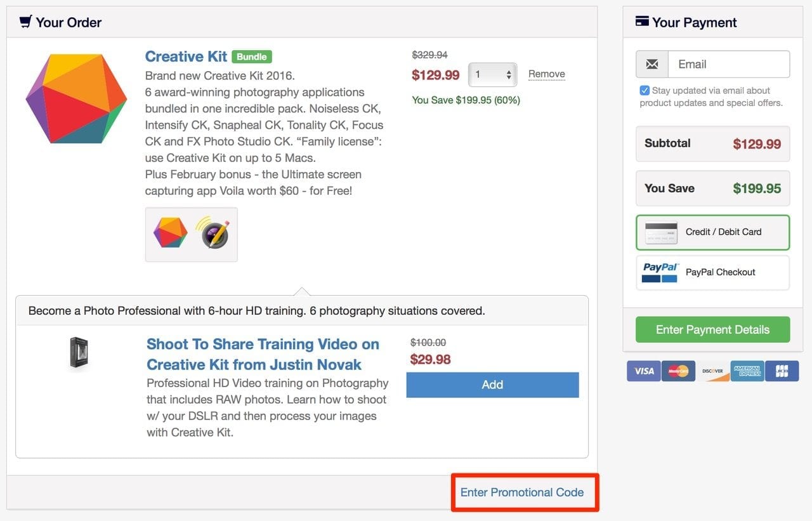Click the small Creative Kit bundle thumbnail

tap(171, 234)
